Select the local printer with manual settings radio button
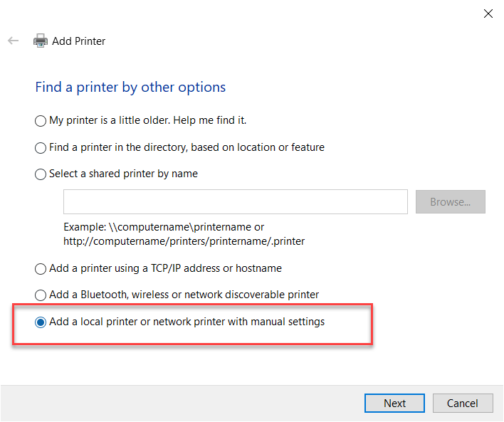Image resolution: width=504 pixels, height=422 pixels. coord(41,322)
